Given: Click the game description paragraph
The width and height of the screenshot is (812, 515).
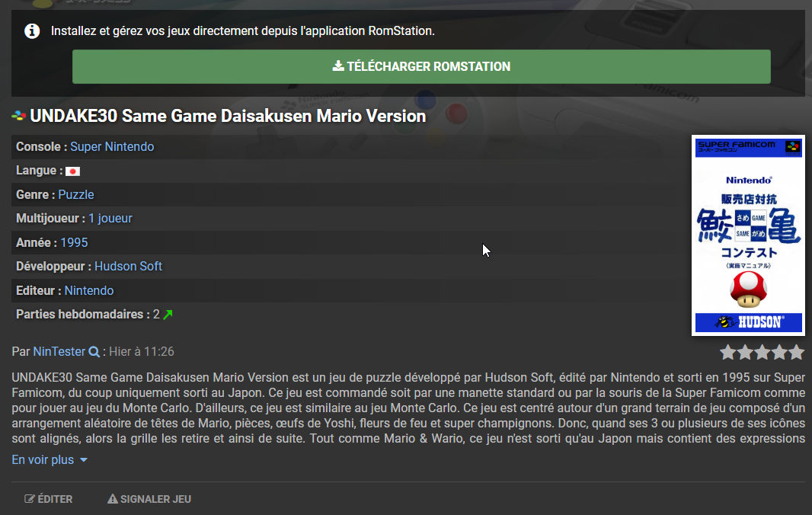Looking at the screenshot, I should [408, 408].
